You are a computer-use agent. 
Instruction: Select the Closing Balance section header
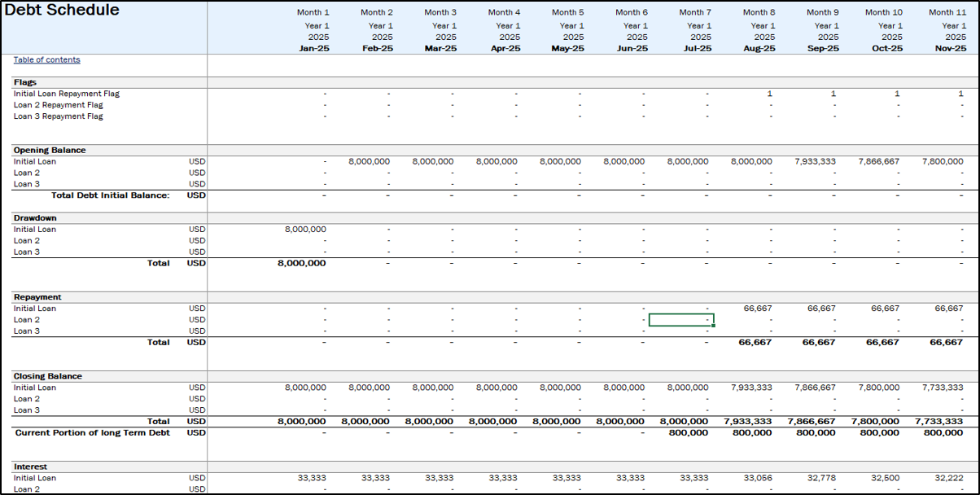tap(47, 377)
